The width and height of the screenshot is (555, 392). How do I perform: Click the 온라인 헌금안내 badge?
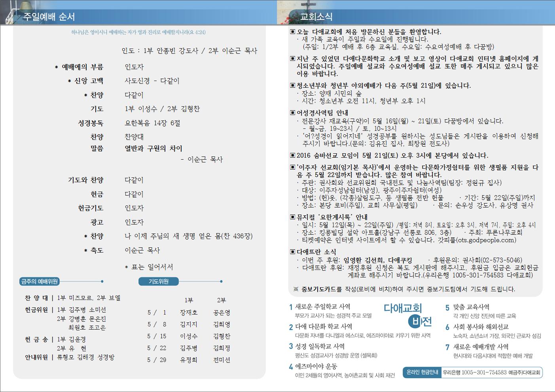(422, 372)
